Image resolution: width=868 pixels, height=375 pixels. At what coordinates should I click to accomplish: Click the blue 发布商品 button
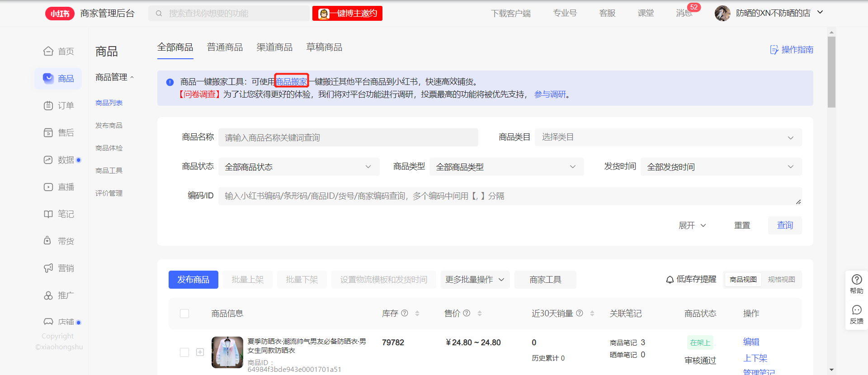pos(193,280)
